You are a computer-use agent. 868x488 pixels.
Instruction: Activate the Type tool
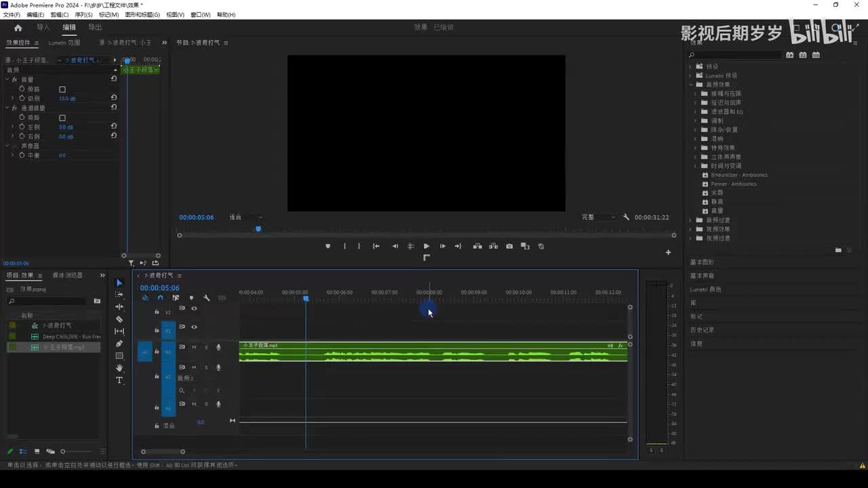[119, 380]
